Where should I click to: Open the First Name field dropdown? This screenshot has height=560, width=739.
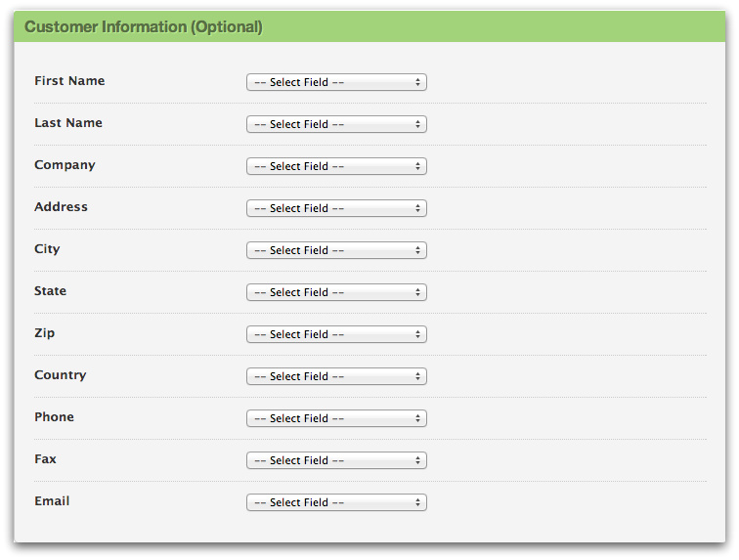click(x=336, y=83)
